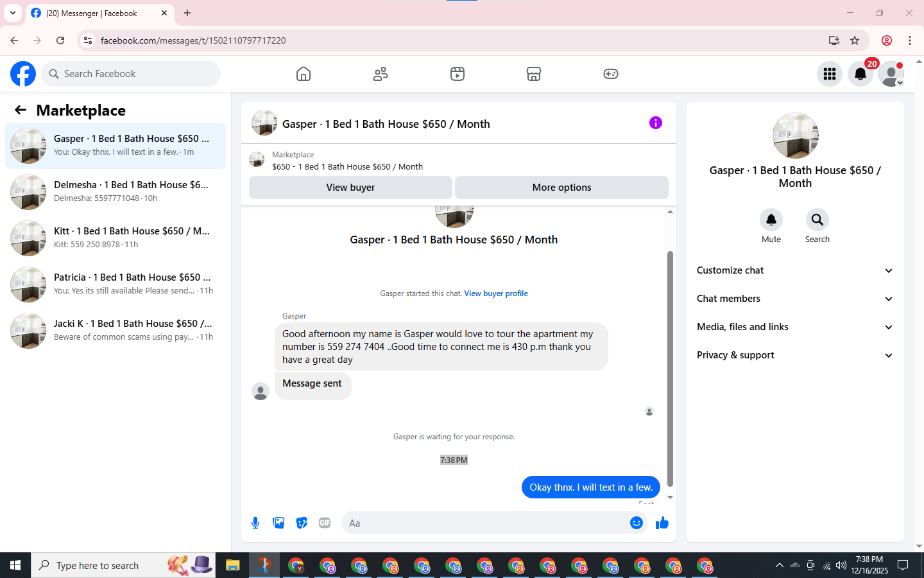
Task: Send a thumbs-up like
Action: pyautogui.click(x=662, y=523)
